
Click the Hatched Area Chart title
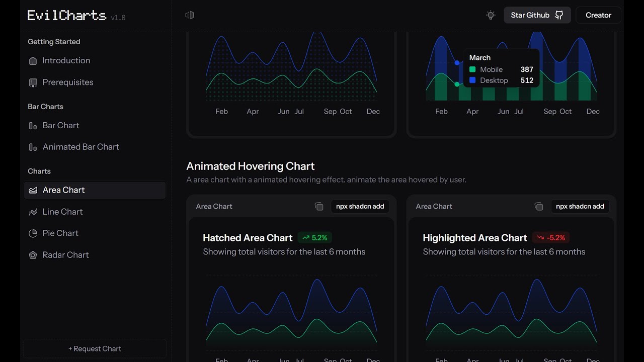pyautogui.click(x=248, y=238)
